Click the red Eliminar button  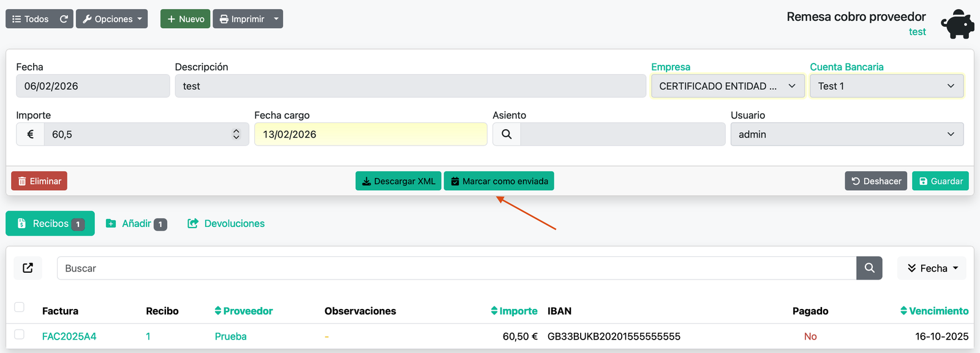coord(39,181)
